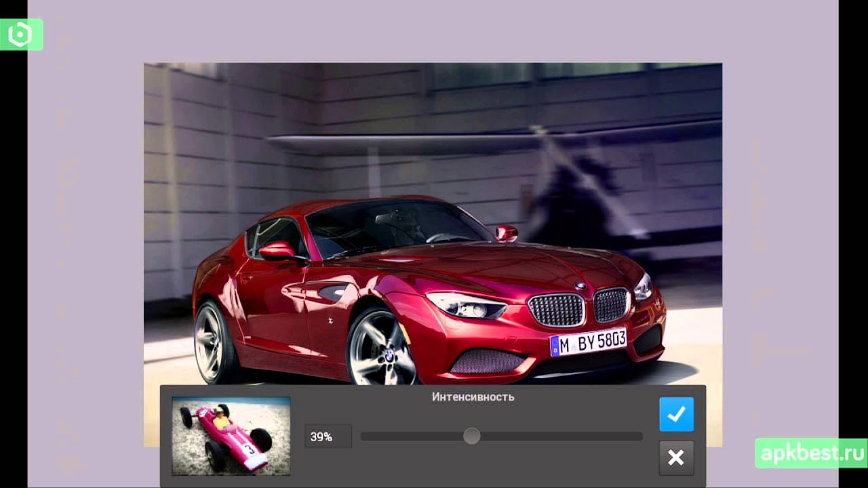
Task: Click the green screen-recorder icon in the corner
Action: tap(21, 34)
